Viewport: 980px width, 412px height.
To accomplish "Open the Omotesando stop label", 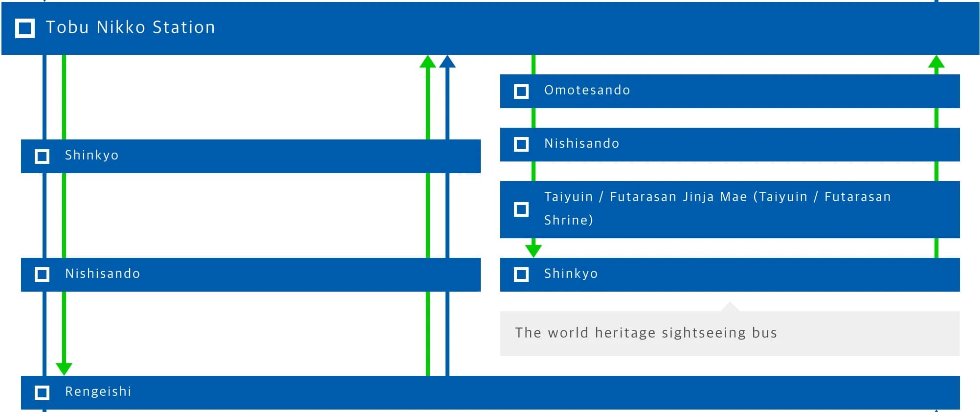I will pyautogui.click(x=587, y=91).
